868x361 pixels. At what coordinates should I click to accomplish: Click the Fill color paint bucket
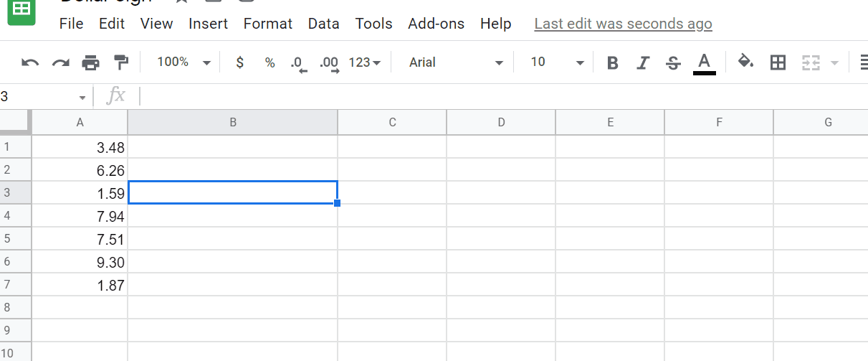[x=746, y=62]
